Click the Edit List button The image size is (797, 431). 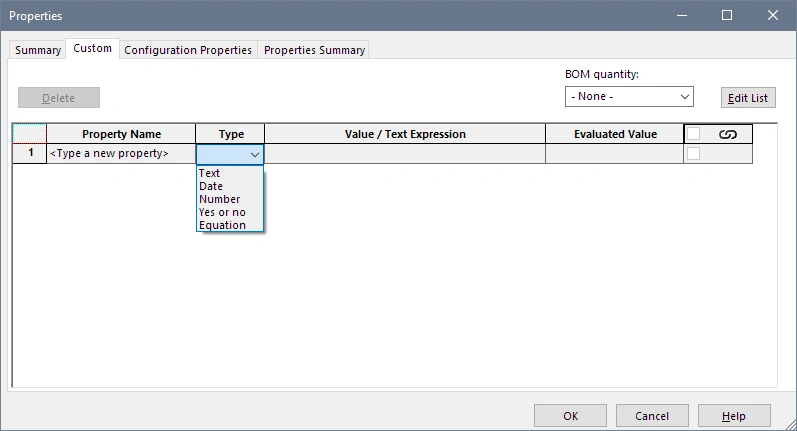pos(748,97)
